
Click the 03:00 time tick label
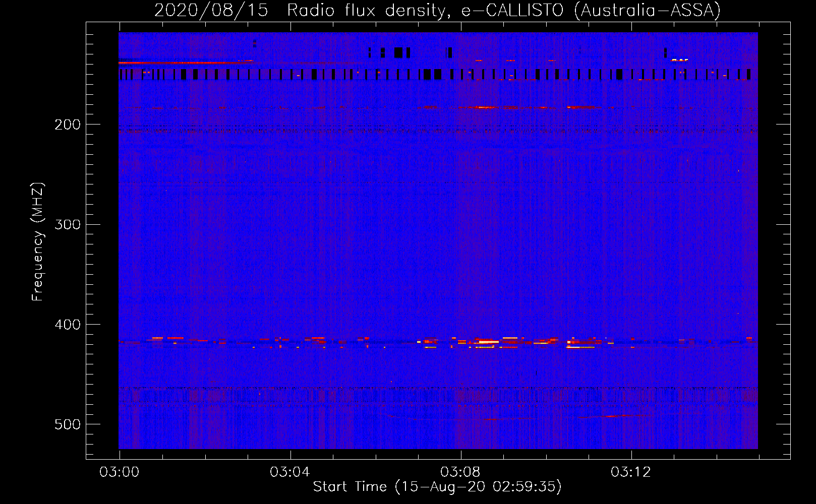coord(120,472)
